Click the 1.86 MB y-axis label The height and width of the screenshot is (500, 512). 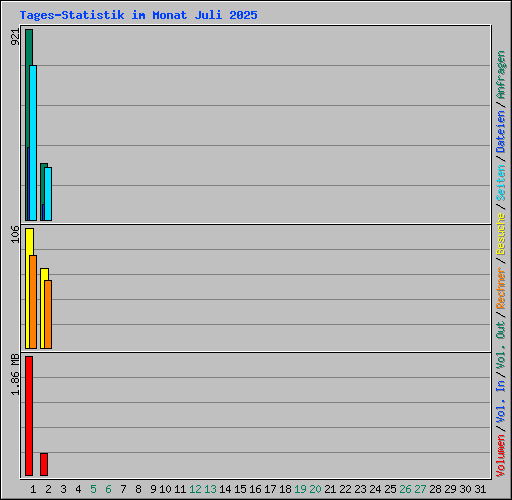[15, 375]
